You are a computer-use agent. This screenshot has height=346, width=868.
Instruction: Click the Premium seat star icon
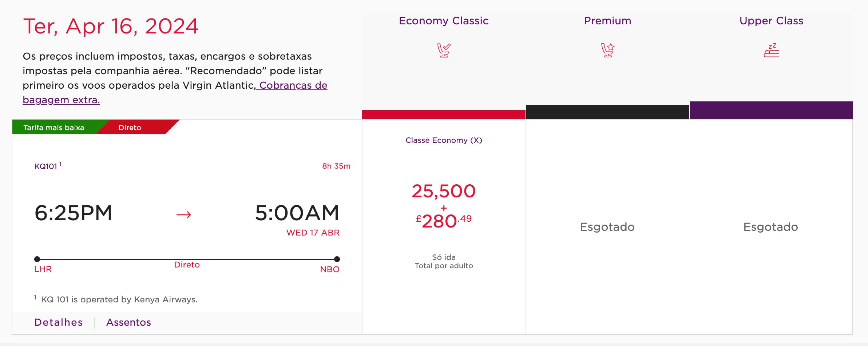coord(607,51)
